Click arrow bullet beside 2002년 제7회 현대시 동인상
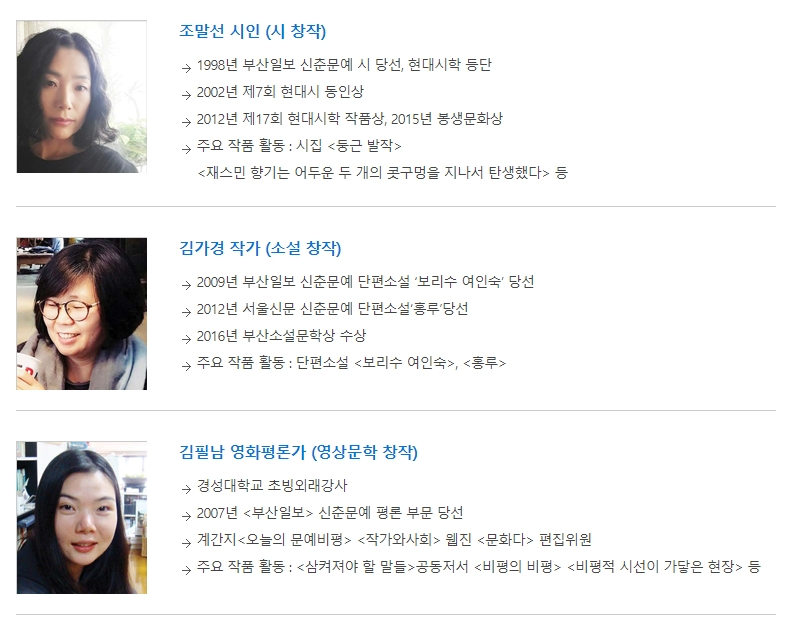 coord(186,94)
